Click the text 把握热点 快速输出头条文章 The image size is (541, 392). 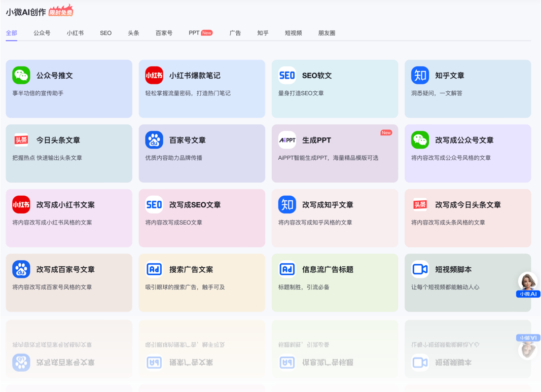47,158
